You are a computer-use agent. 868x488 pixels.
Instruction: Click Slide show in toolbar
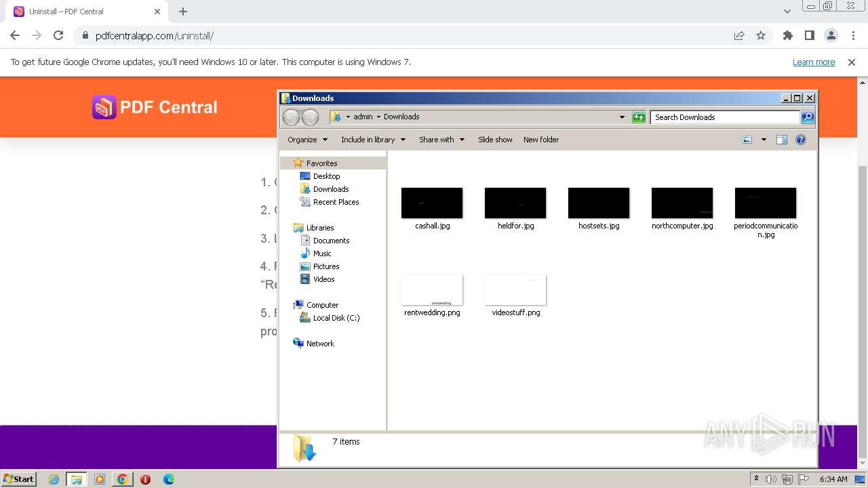tap(495, 140)
